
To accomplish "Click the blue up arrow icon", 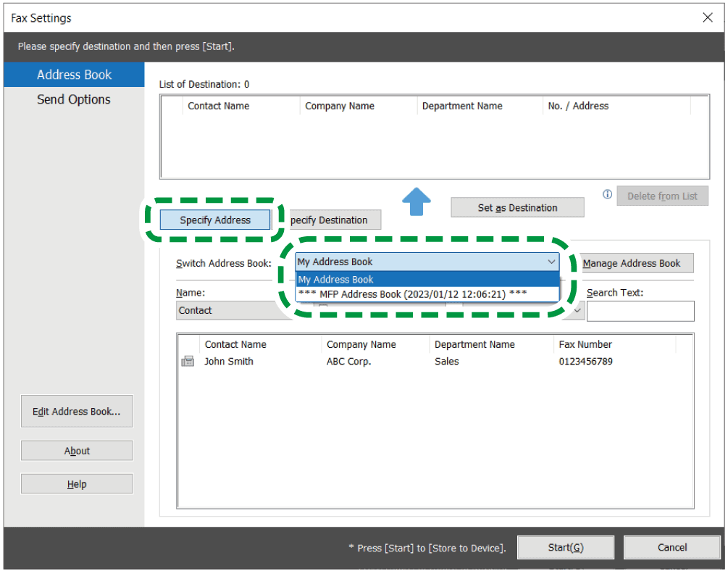I will coord(417,201).
